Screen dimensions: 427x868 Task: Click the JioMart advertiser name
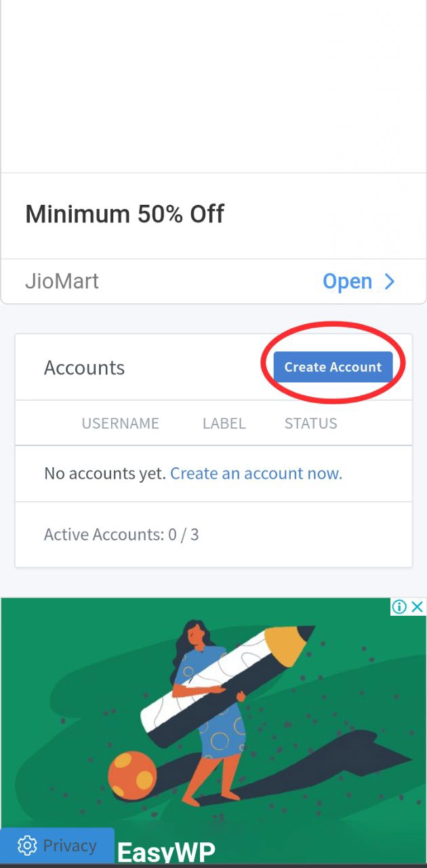(62, 281)
